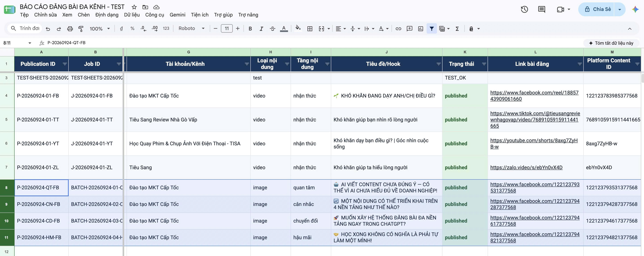
Task: Open the fill color bucket
Action: click(298, 28)
